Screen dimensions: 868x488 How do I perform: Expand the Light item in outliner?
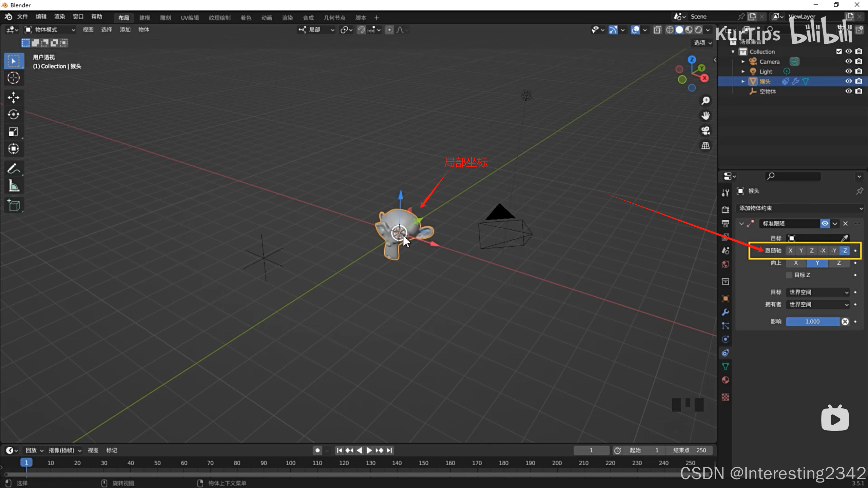pos(743,72)
